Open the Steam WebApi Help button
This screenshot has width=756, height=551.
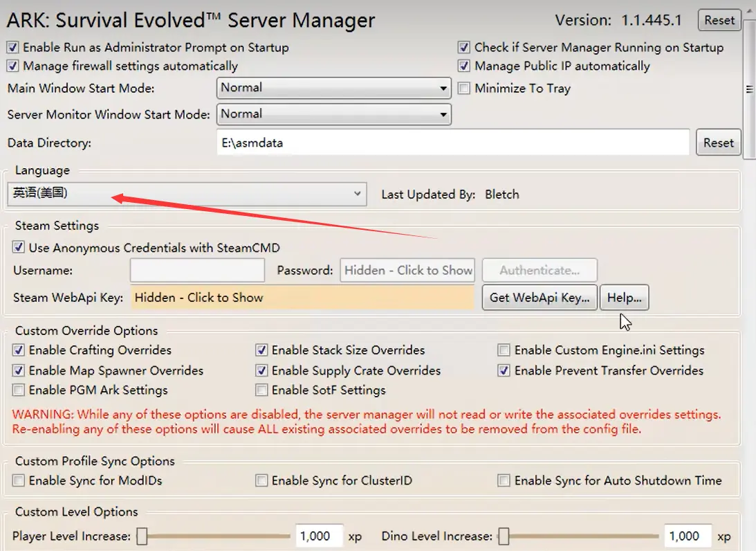[x=624, y=298]
